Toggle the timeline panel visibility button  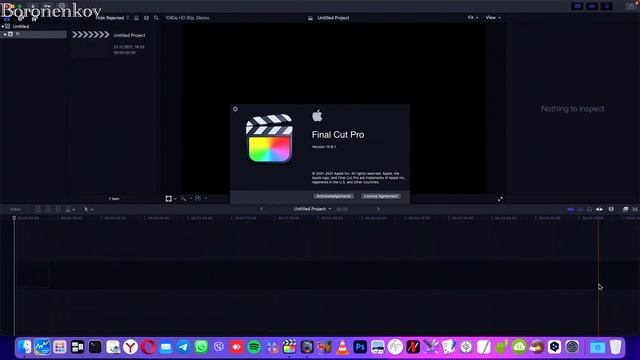pyautogui.click(x=592, y=6)
